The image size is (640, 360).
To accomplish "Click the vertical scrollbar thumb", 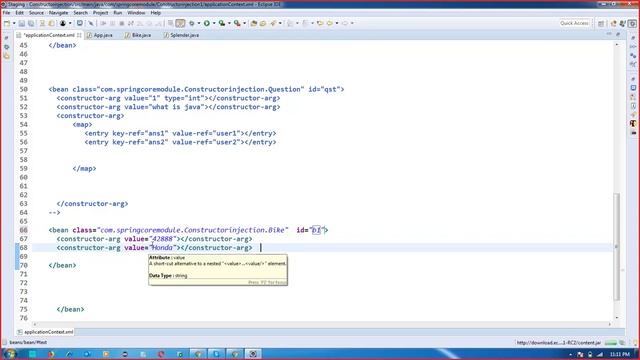I will (x=616, y=247).
